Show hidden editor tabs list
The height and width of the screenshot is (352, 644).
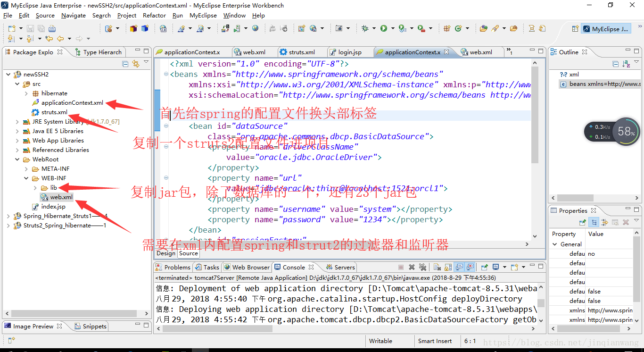tap(510, 51)
